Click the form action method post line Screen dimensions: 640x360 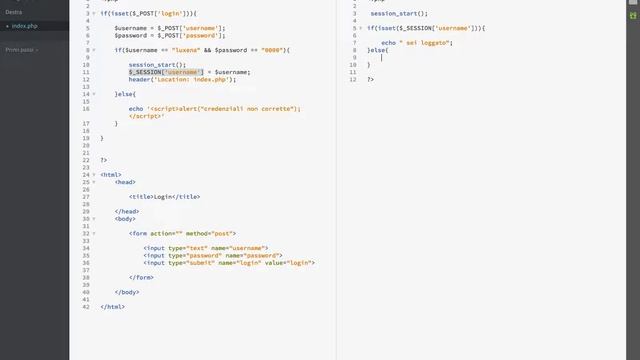(x=182, y=233)
